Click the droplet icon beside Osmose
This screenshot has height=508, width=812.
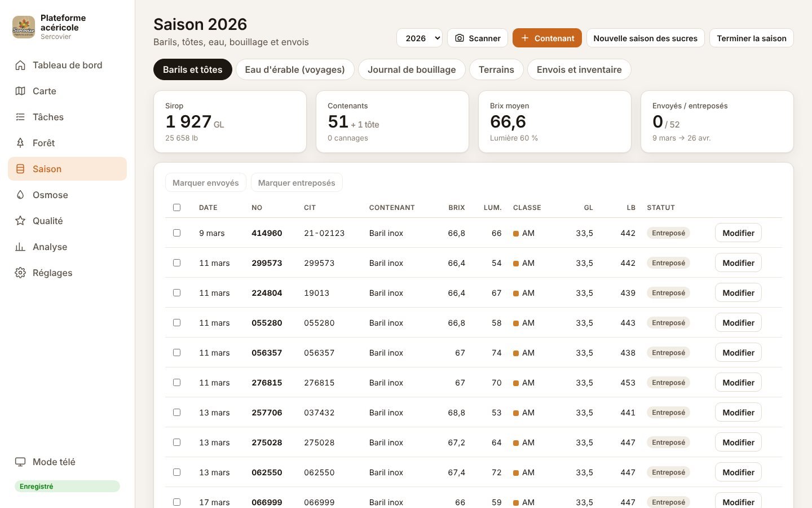coord(20,195)
